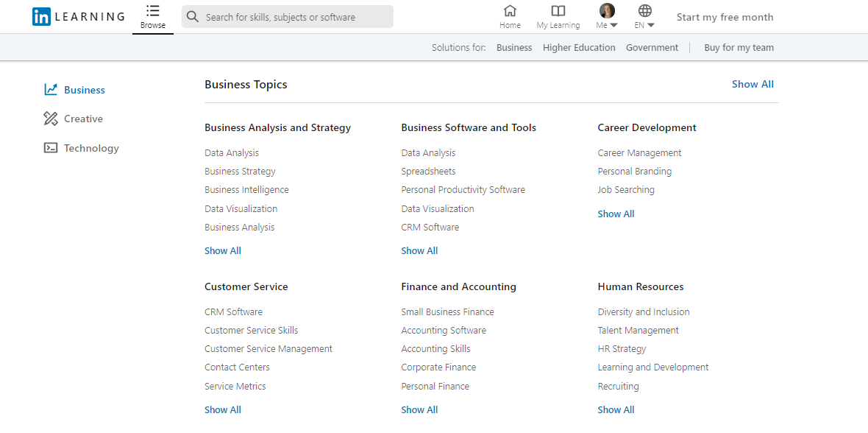Open Personal Productivity Software topic

[x=463, y=189]
